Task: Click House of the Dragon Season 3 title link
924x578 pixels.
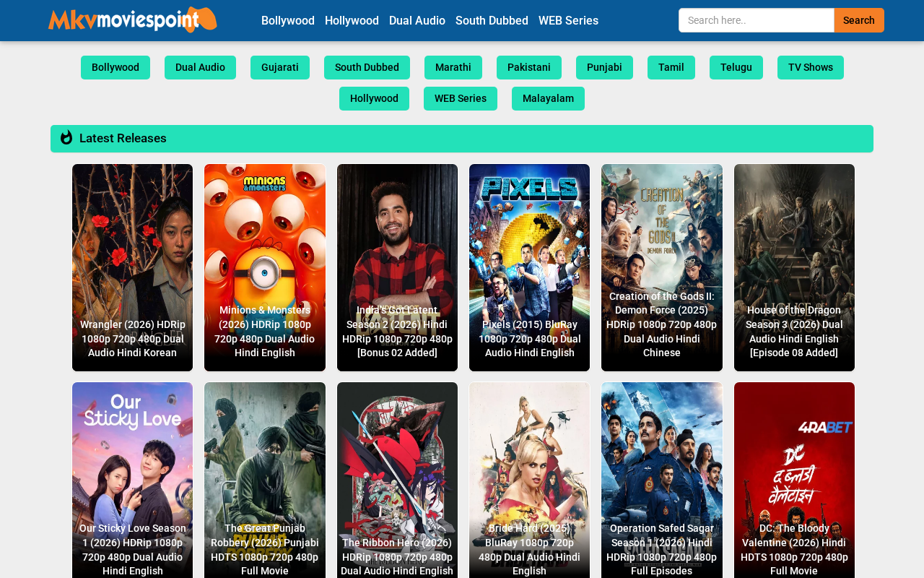Action: coord(794,332)
